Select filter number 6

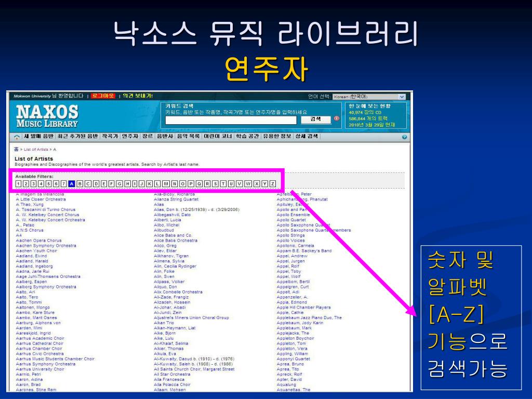coord(56,184)
